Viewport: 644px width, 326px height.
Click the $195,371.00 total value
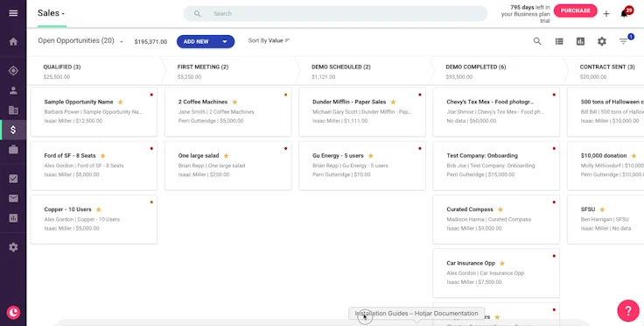(x=150, y=42)
